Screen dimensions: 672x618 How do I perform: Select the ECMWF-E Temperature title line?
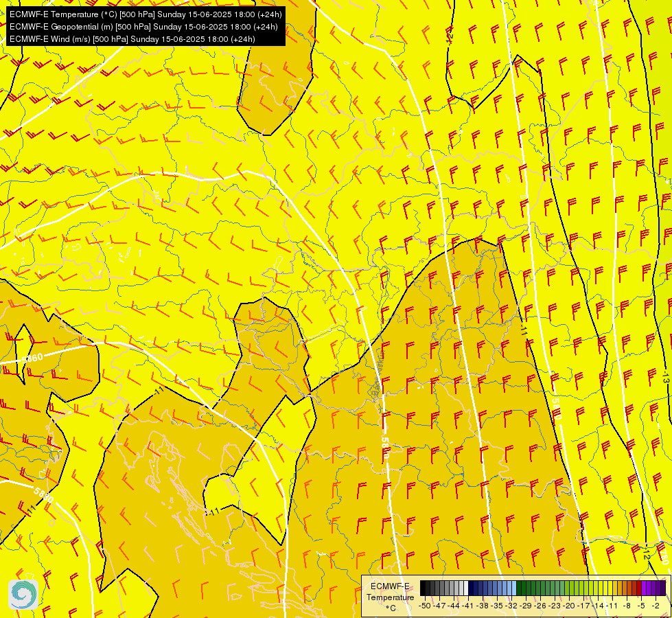(x=146, y=14)
